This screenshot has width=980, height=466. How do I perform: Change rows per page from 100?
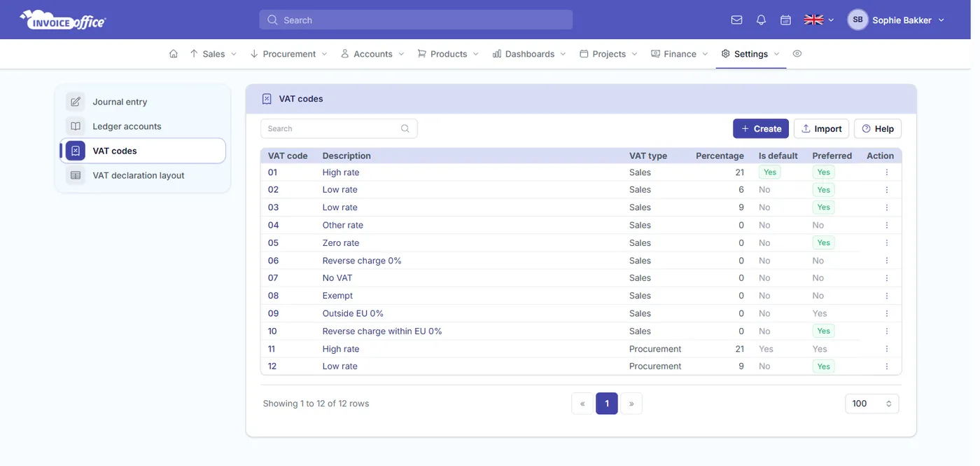click(871, 404)
